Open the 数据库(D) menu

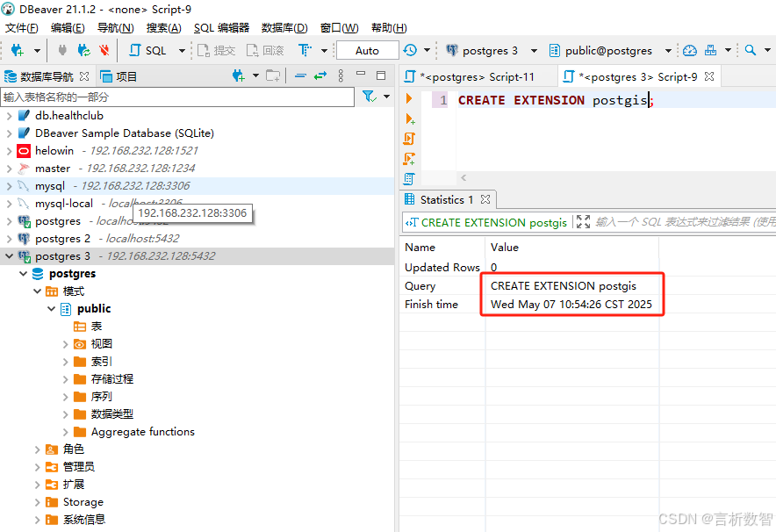pos(284,28)
